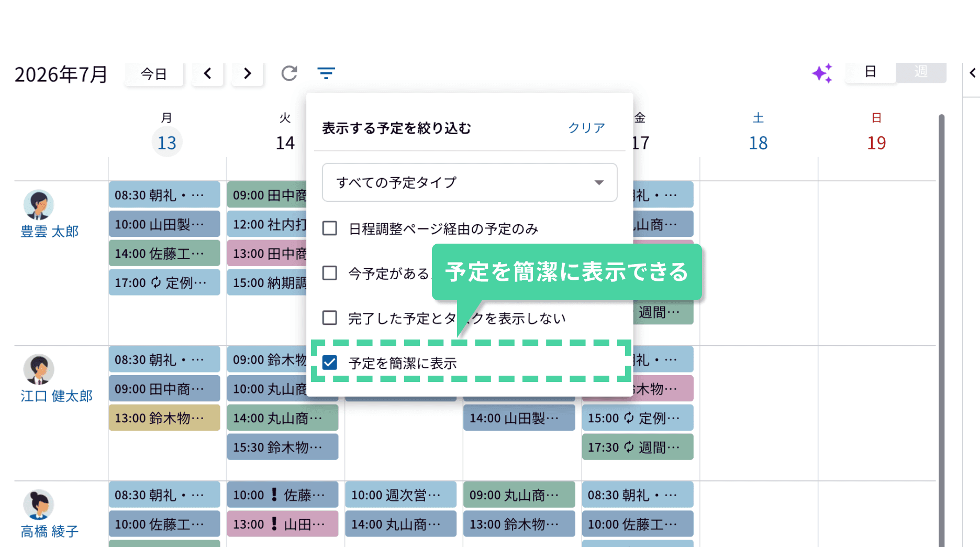
Task: Open 豊雲's Monday 08:30 朝礼 event
Action: 164,195
